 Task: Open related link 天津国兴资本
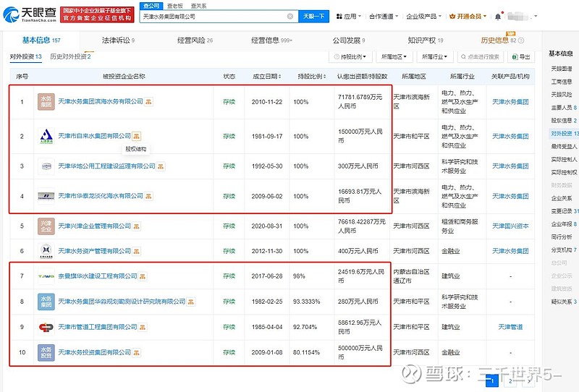click(510, 226)
